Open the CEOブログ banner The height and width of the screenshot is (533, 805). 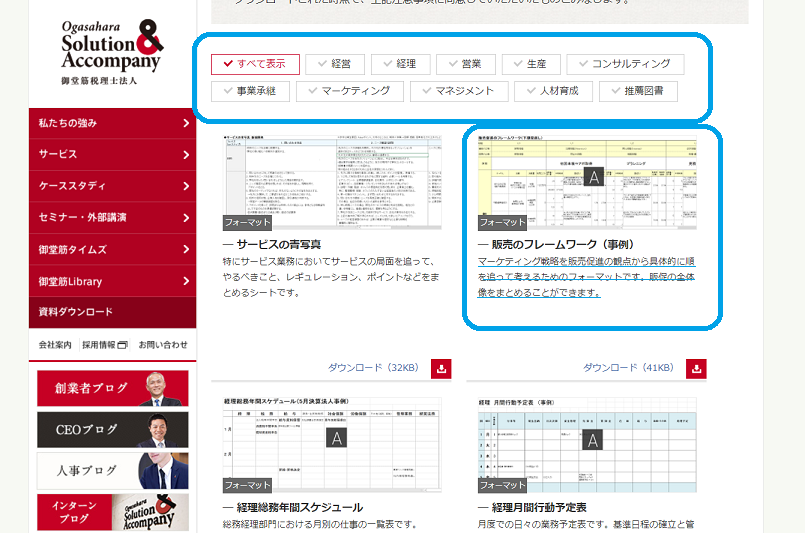click(112, 429)
